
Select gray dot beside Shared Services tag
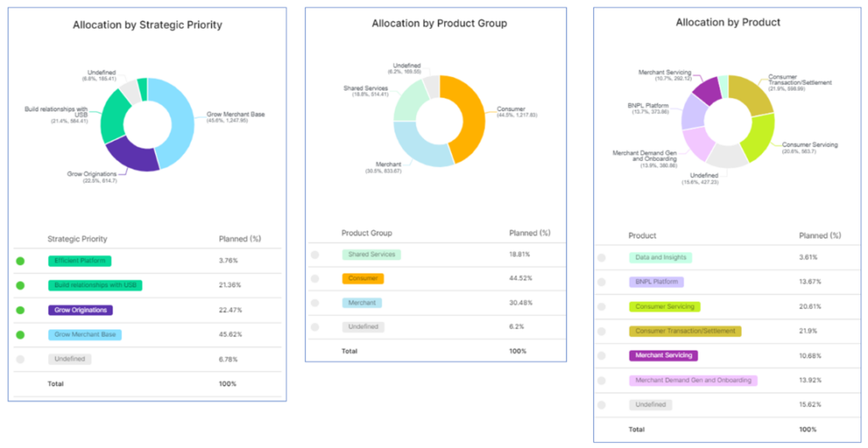coord(314,254)
